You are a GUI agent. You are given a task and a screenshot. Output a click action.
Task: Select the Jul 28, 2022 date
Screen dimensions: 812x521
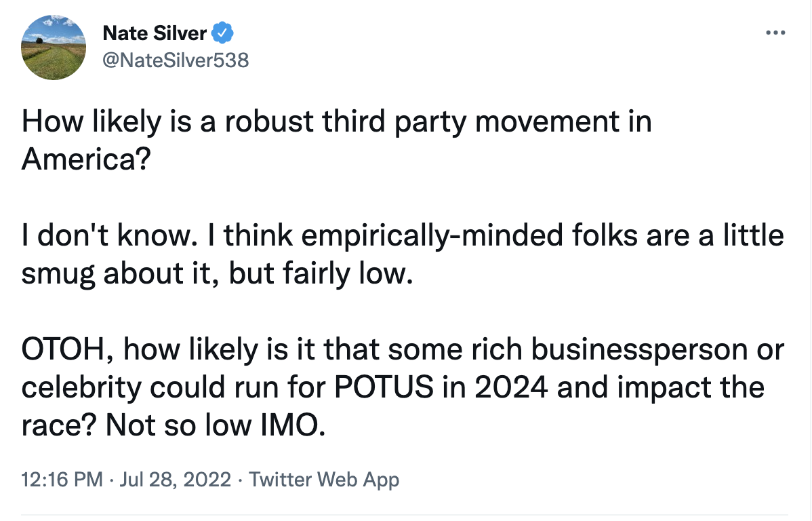(175, 480)
